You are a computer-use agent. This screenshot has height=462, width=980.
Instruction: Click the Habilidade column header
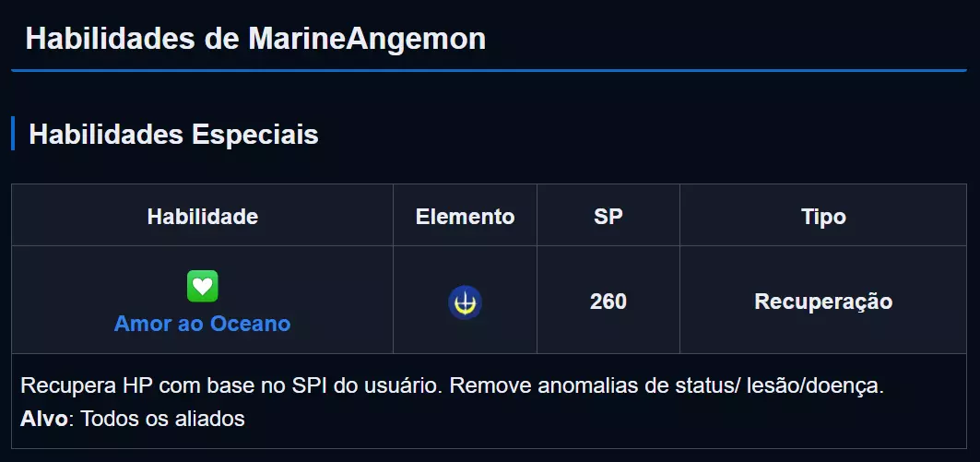(202, 217)
